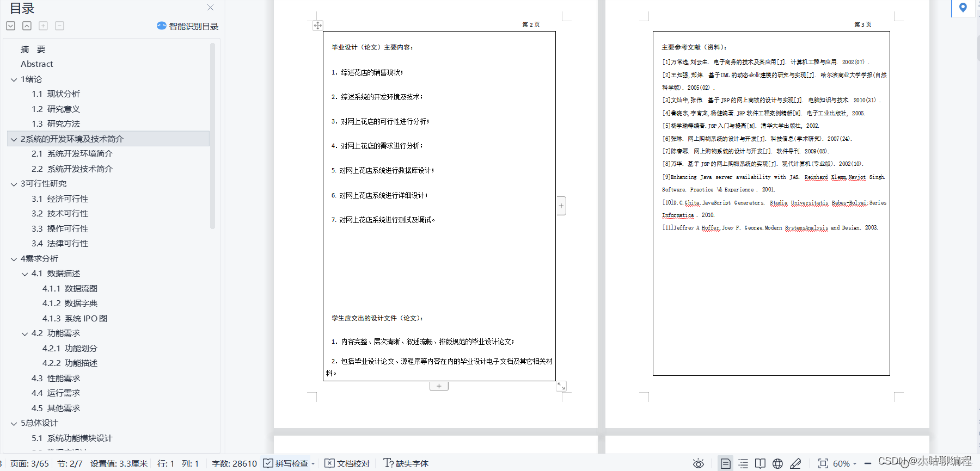Screen dimensions: 980x471
Task: Click the table move handle on page 2
Action: [x=318, y=25]
